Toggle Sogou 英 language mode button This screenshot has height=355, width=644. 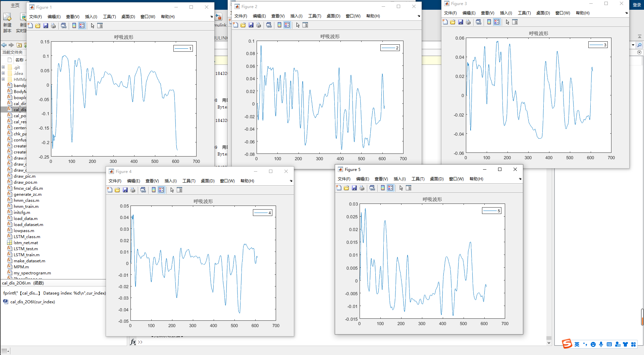click(577, 344)
